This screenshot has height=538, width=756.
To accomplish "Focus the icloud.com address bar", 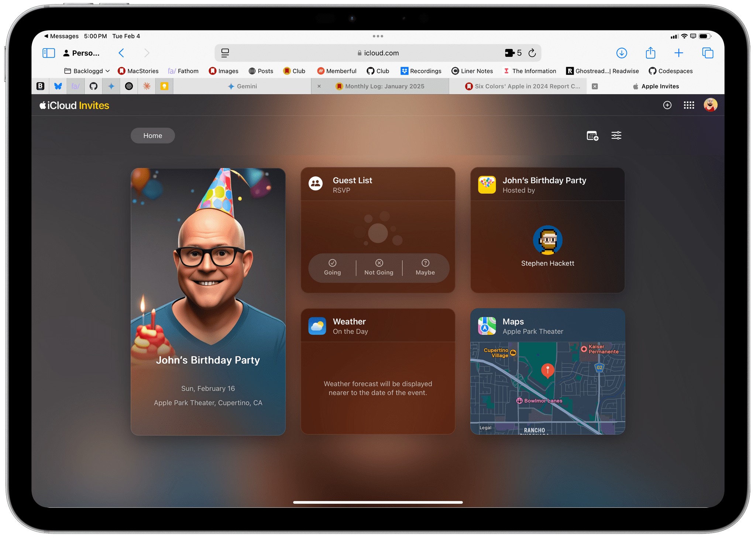I will click(378, 53).
